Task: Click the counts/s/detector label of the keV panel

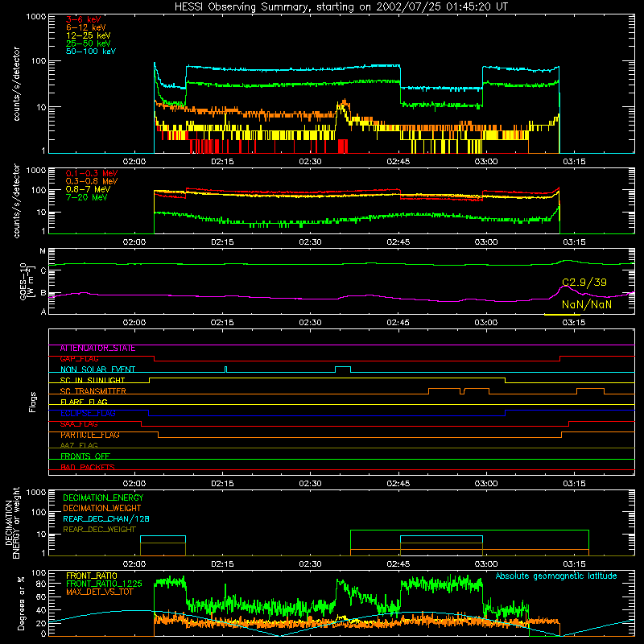Action: [16, 84]
